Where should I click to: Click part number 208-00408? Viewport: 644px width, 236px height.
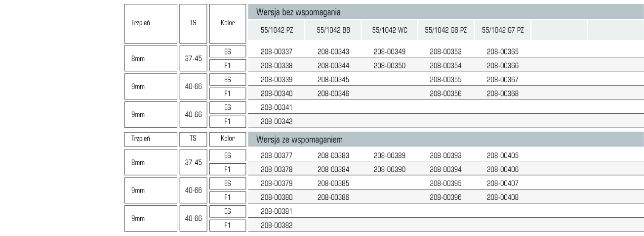point(503,197)
